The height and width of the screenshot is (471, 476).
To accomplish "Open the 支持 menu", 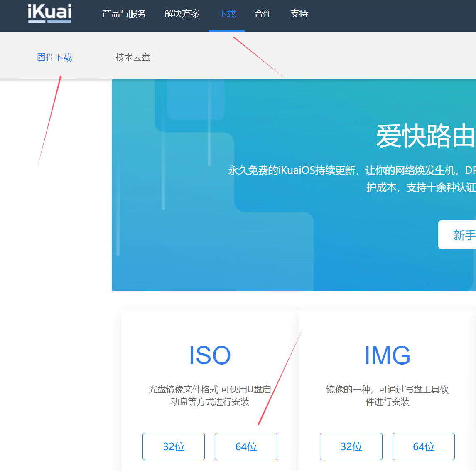I will click(299, 14).
